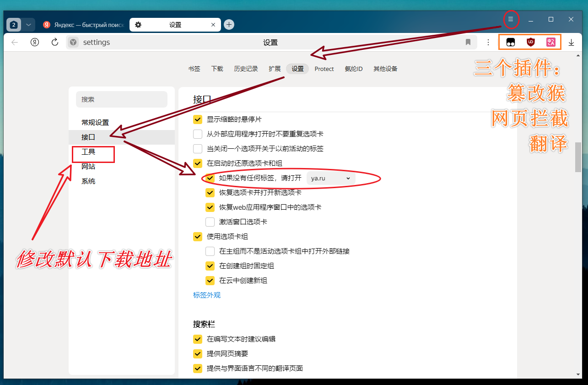Enable 激活窗口选项卡 checkbox
The width and height of the screenshot is (588, 385).
210,222
